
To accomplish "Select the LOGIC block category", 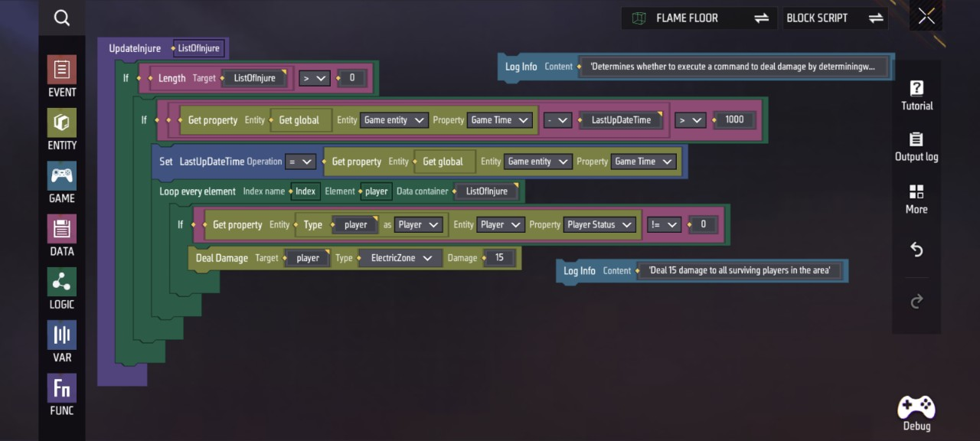I will [x=62, y=289].
